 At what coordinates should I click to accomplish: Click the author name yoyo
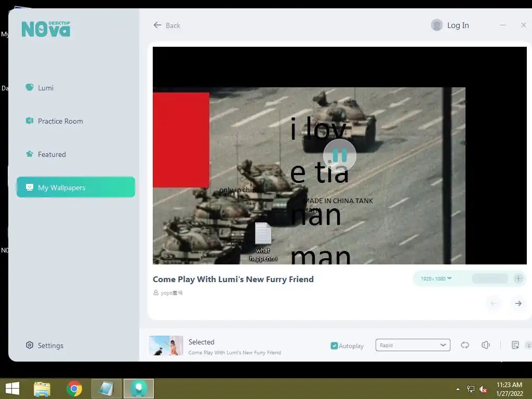[x=171, y=293]
